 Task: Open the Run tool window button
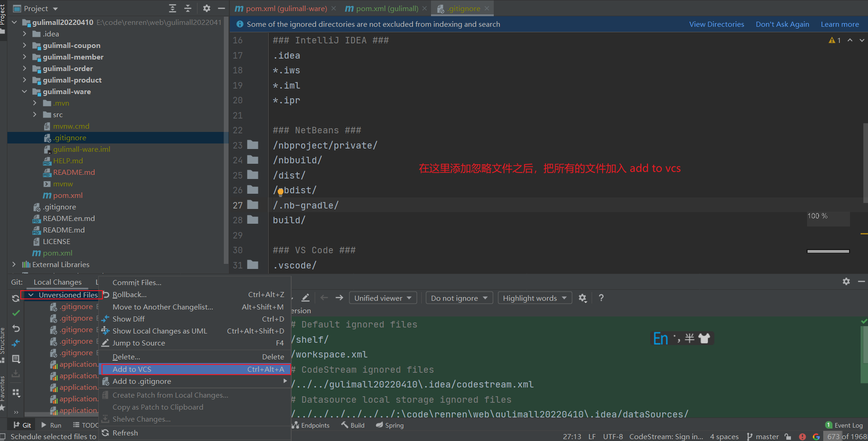[x=51, y=425]
